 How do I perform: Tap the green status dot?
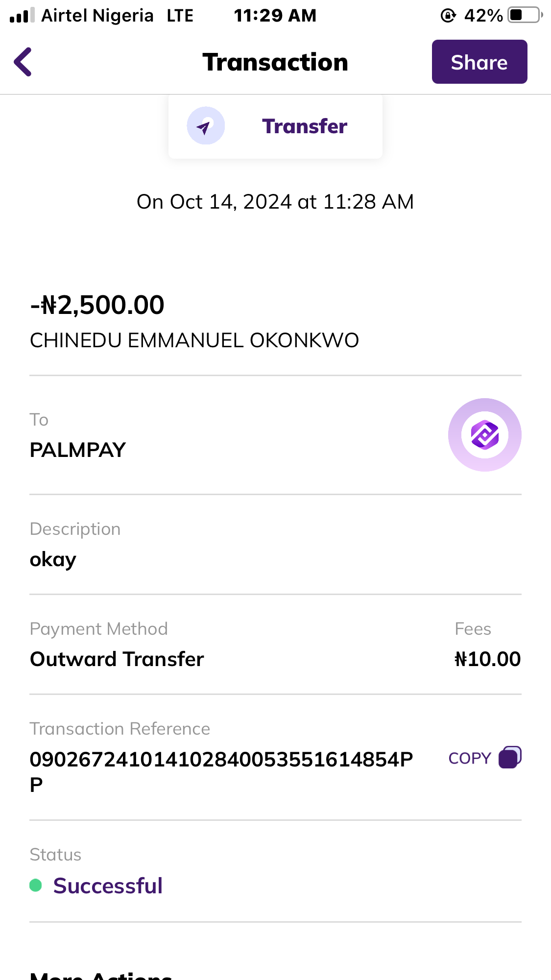point(36,885)
